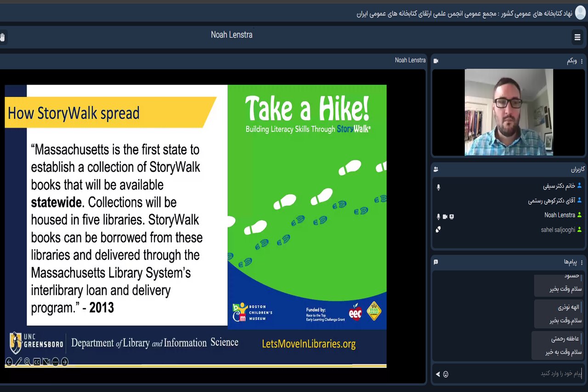Click the raise hand icon
Viewport: 588px width, 392px height.
(2, 37)
